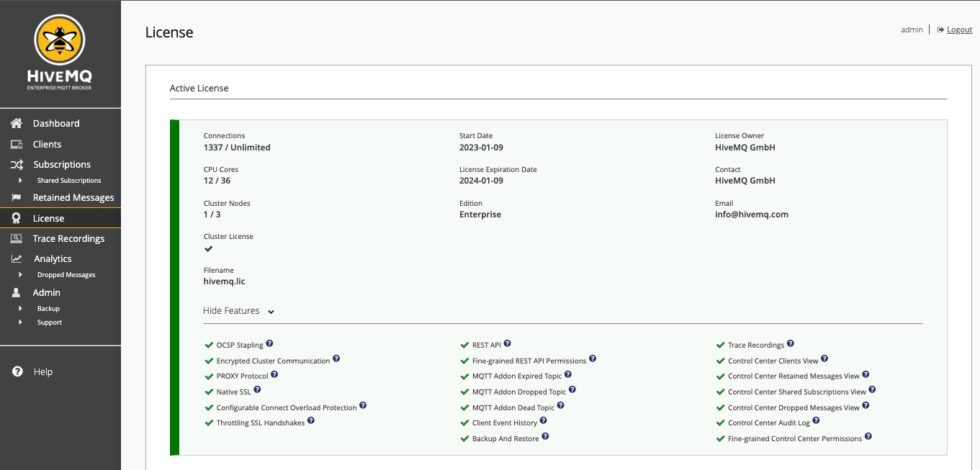Click the info@hivemq.com email
The width and height of the screenshot is (980, 470).
pos(752,214)
